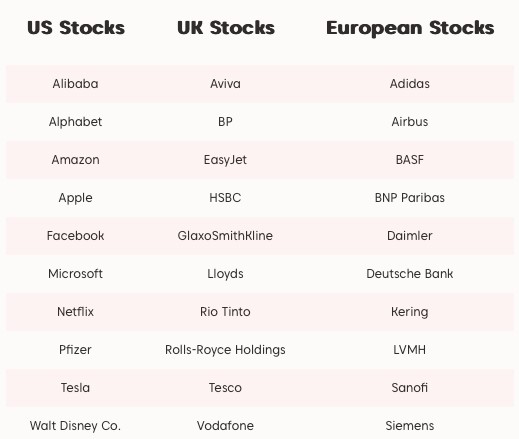Viewport: 519px width, 439px height.
Task: Open the Vodafone stock entry
Action: pyautogui.click(x=225, y=426)
